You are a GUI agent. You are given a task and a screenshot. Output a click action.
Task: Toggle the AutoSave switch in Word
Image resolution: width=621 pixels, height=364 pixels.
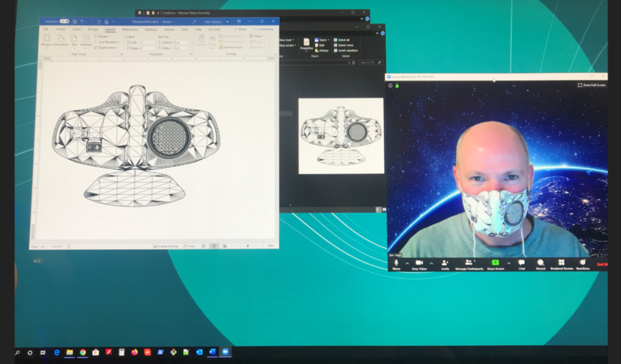click(x=64, y=21)
